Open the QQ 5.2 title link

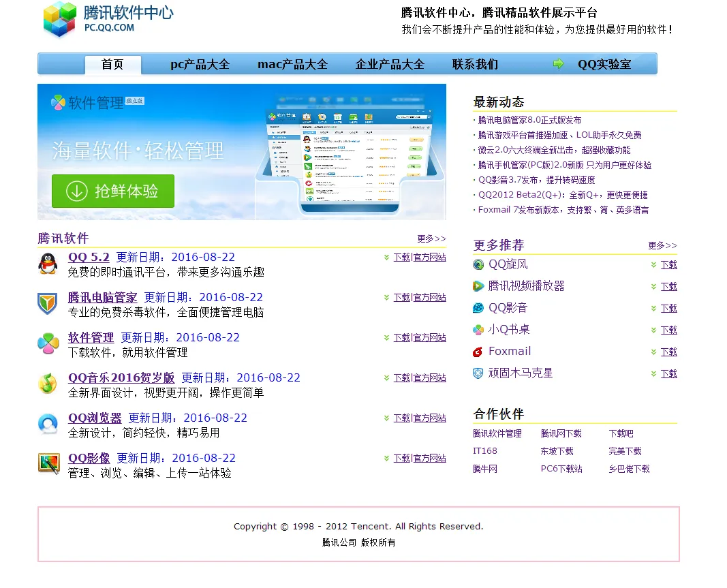coord(89,257)
